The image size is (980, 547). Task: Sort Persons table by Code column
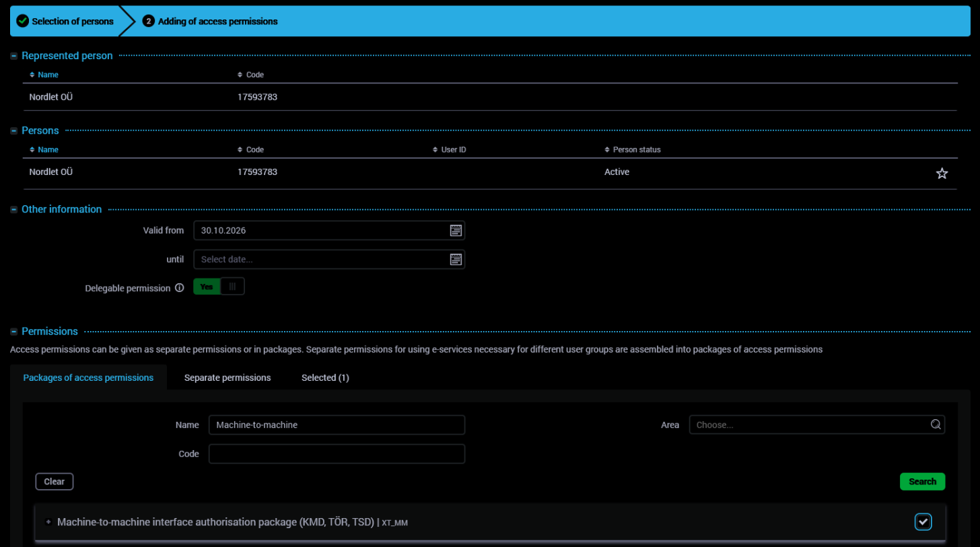(x=250, y=149)
